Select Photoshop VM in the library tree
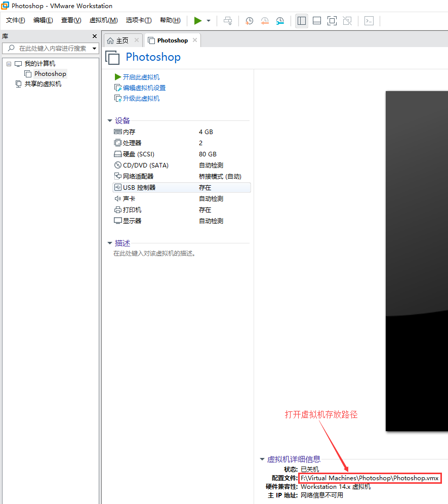Image resolution: width=448 pixels, height=504 pixels. pyautogui.click(x=50, y=73)
